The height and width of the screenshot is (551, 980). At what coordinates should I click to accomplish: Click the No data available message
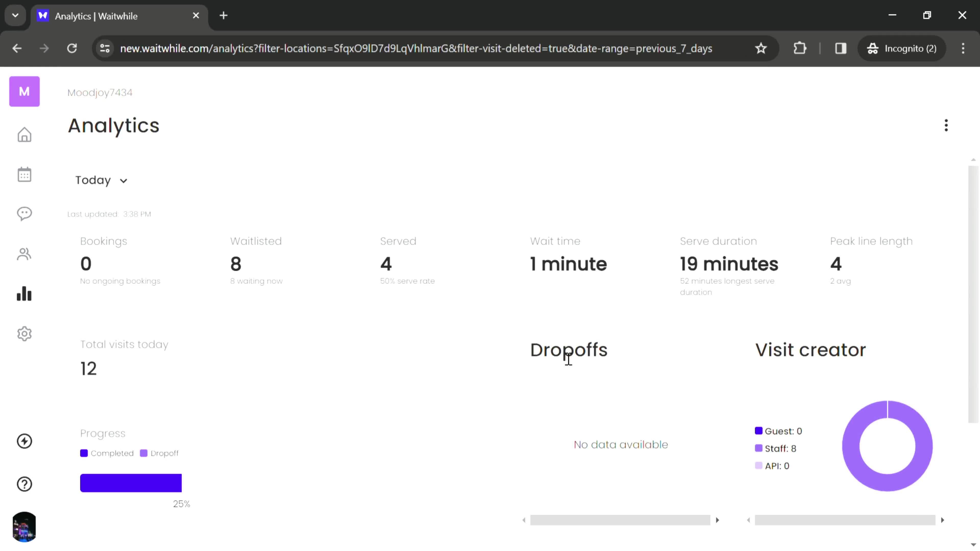(621, 445)
